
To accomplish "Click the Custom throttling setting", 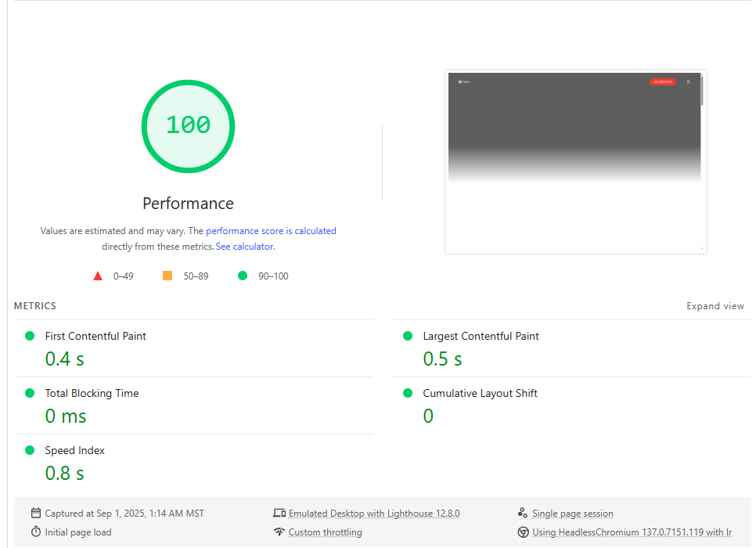I will coord(325,532).
